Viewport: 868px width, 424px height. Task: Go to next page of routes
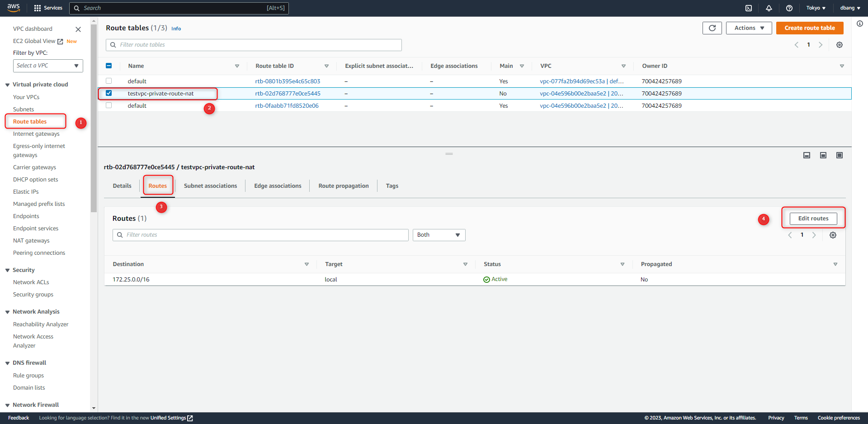[x=814, y=235]
